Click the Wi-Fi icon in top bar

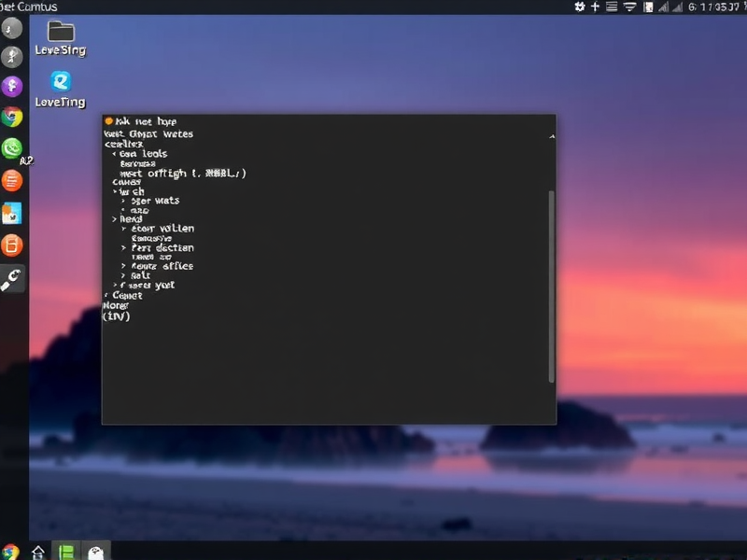coord(630,7)
